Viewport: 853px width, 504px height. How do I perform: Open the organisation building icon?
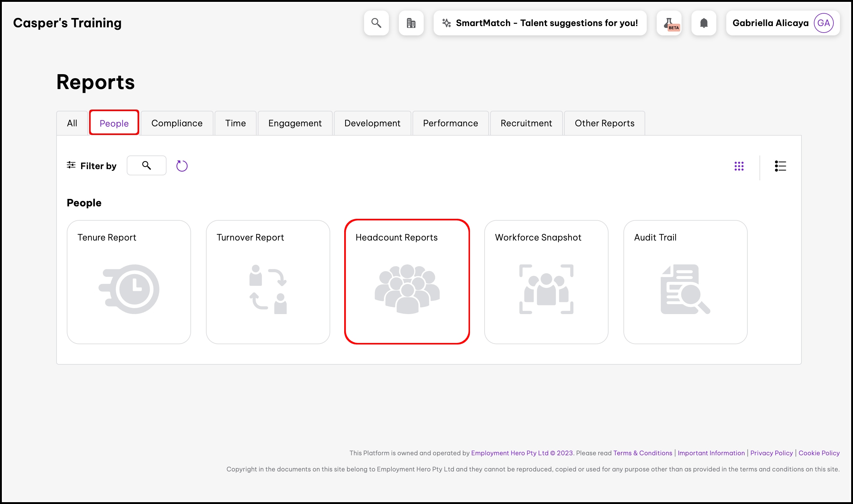411,23
